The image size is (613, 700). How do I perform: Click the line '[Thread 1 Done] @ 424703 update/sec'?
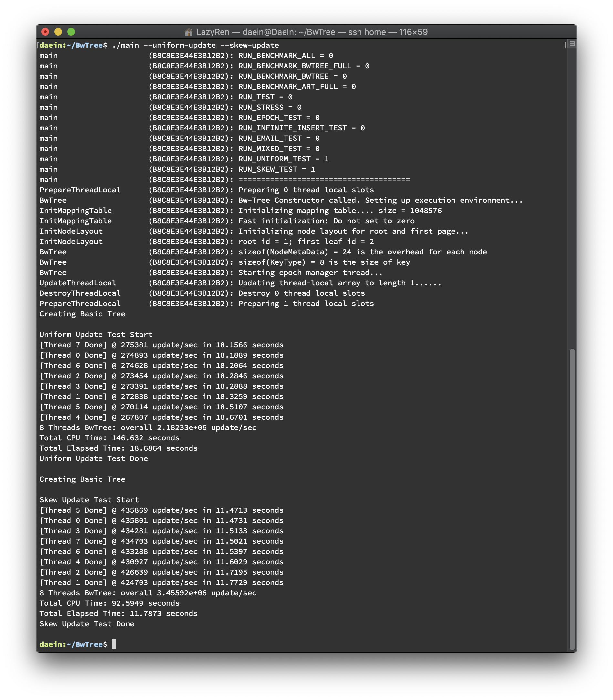[x=162, y=583]
